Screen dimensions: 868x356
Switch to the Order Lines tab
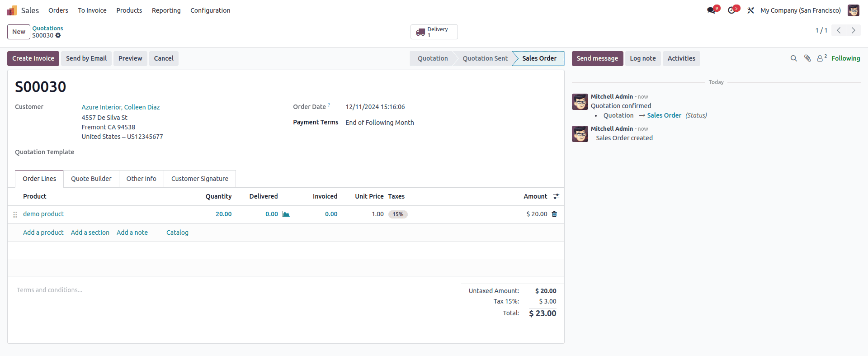(39, 179)
